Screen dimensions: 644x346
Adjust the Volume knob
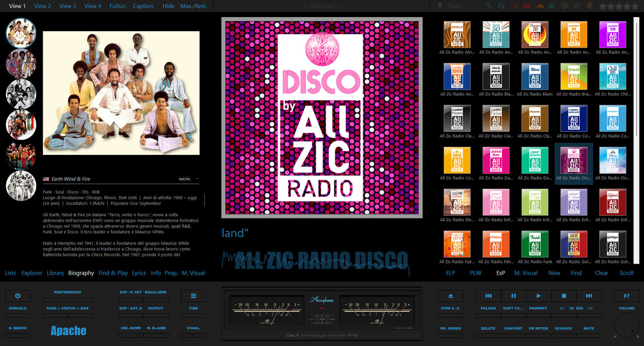coord(626,325)
